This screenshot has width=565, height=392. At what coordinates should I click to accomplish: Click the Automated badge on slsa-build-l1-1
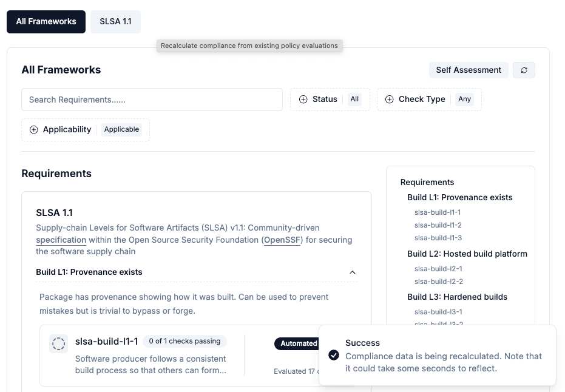(x=297, y=343)
